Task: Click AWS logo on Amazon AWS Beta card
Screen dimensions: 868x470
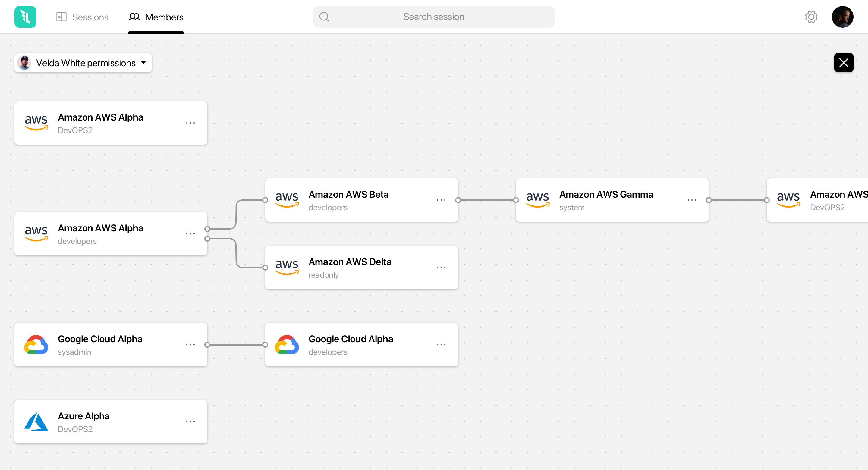Action: tap(287, 200)
